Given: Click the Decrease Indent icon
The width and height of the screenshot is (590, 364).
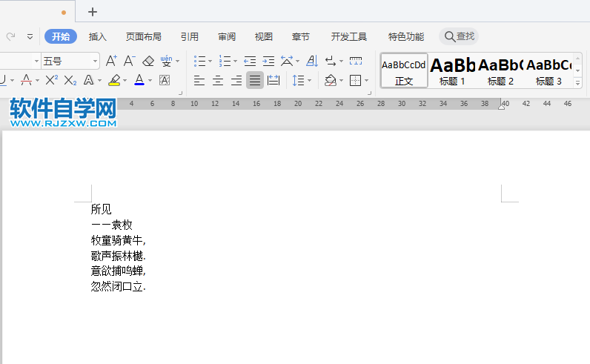Looking at the screenshot, I should [x=250, y=61].
